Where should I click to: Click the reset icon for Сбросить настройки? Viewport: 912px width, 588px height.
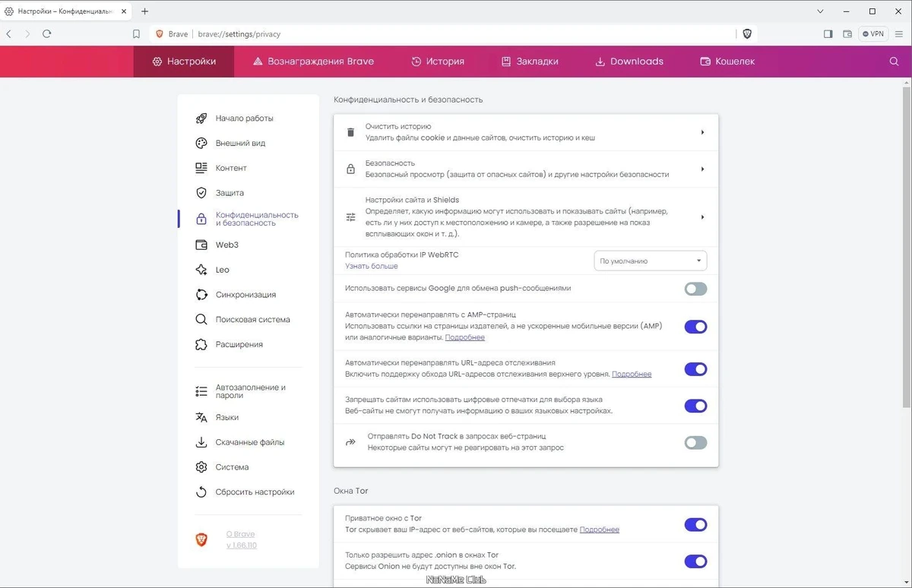pyautogui.click(x=201, y=492)
